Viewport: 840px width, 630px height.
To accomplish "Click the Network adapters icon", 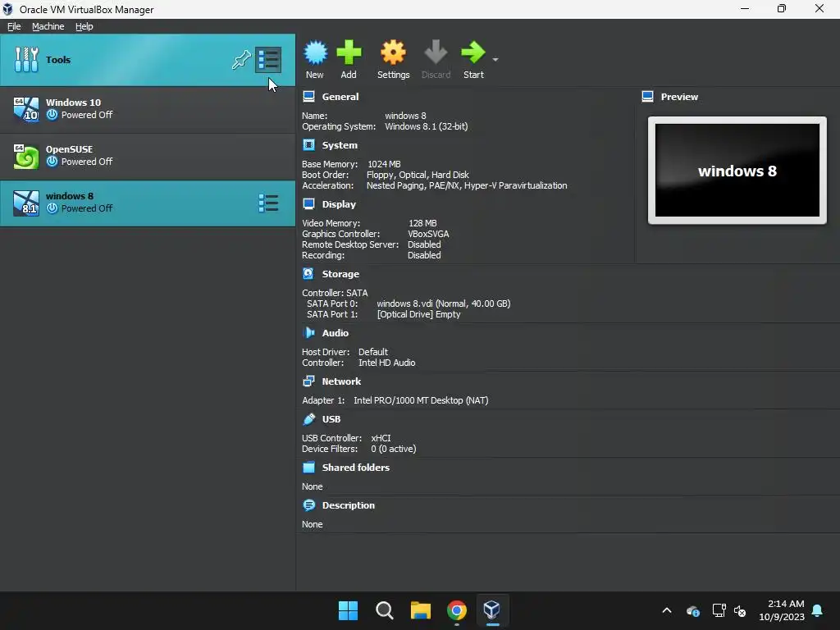I will coord(308,381).
